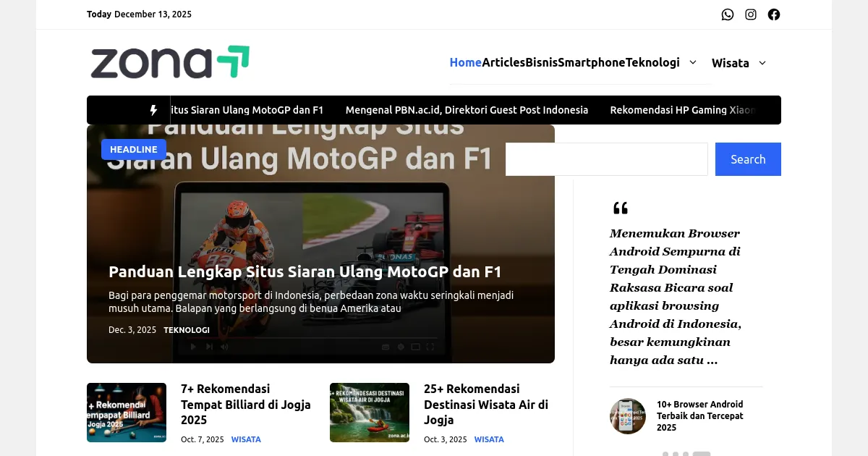This screenshot has width=868, height=456.
Task: Click the quotation mark icon in sidebar
Action: tap(620, 208)
